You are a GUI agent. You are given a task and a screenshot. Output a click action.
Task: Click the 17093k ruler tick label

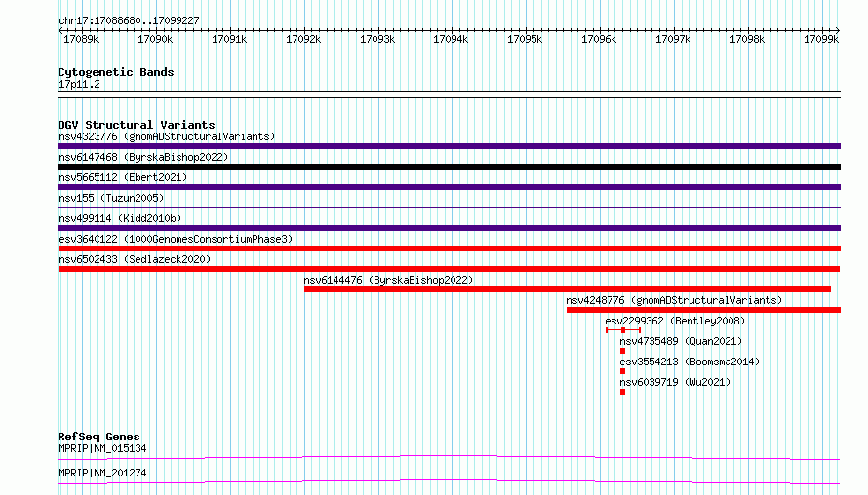(x=377, y=39)
